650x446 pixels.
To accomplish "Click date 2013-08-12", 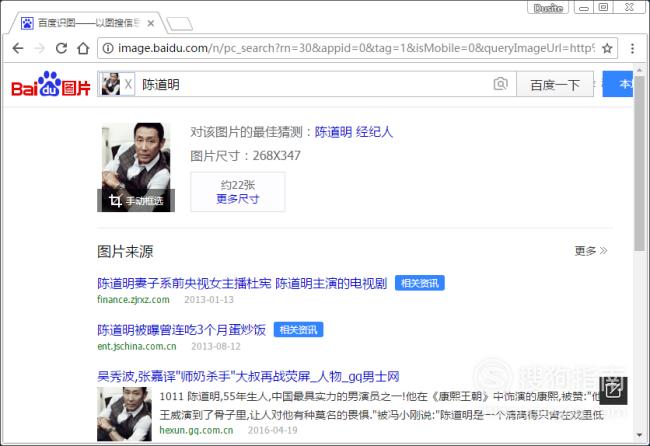I will pos(216,346).
